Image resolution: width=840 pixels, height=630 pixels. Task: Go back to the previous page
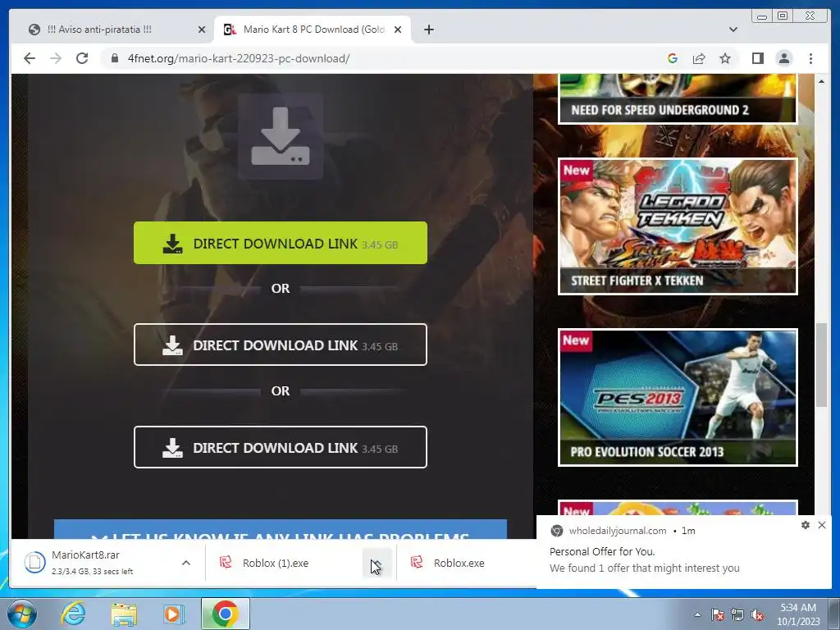[30, 58]
